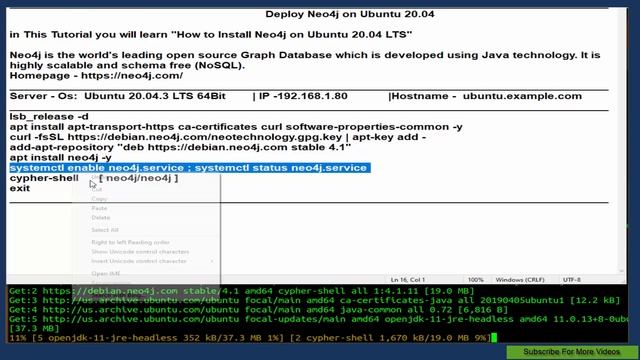Click the 'in This Tutorial you will learn' line
Screen dimensions: 640x360
coord(211,35)
